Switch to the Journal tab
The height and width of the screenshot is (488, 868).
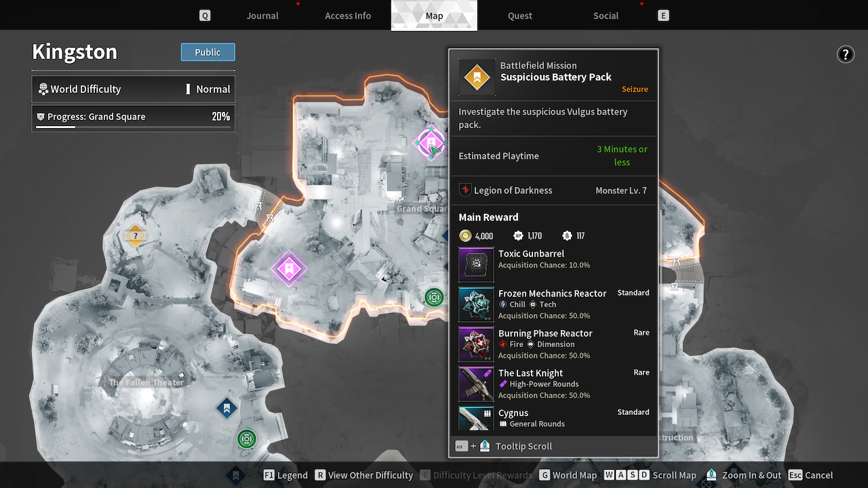262,16
